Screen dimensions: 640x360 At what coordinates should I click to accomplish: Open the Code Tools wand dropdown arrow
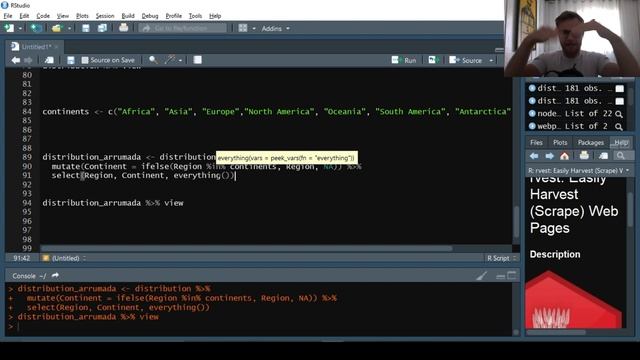180,61
